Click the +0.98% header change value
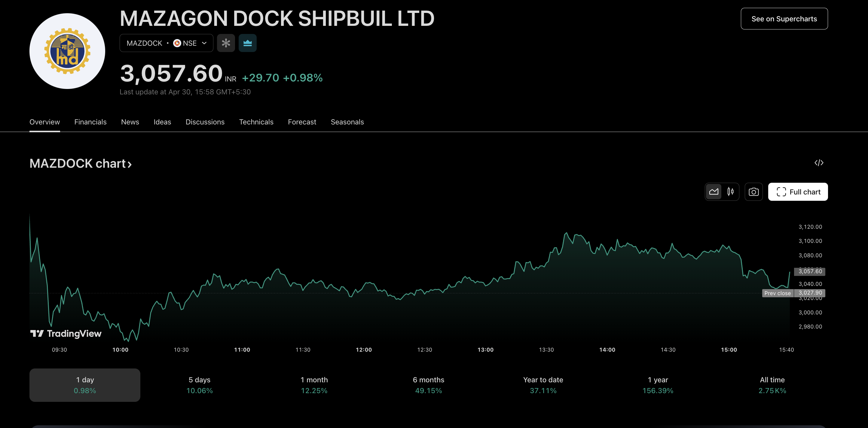This screenshot has height=428, width=868. point(303,78)
